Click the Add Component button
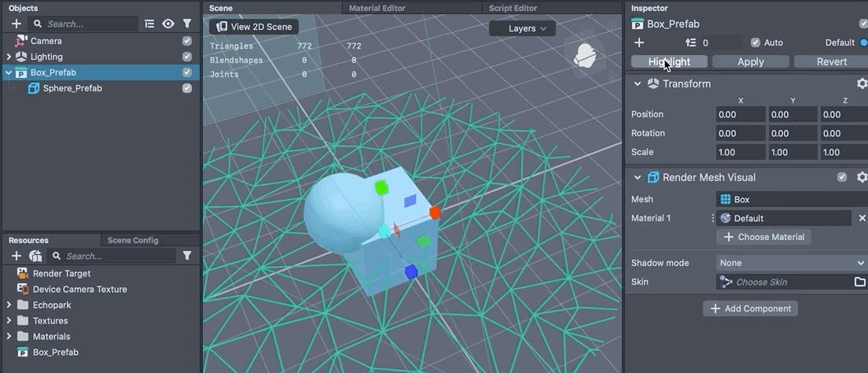 [750, 308]
